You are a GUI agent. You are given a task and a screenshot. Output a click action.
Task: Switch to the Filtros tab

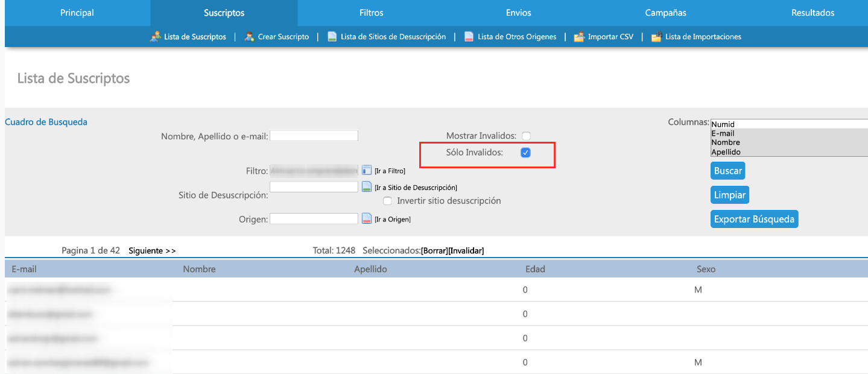click(371, 13)
